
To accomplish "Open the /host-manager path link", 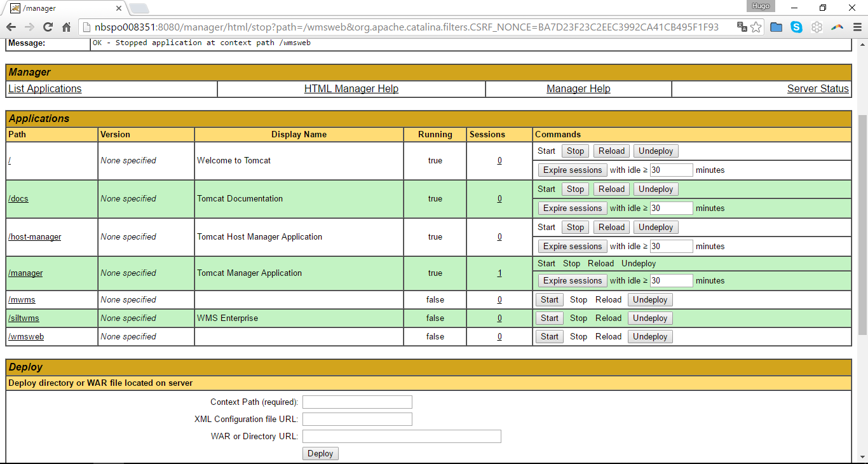I will 35,236.
